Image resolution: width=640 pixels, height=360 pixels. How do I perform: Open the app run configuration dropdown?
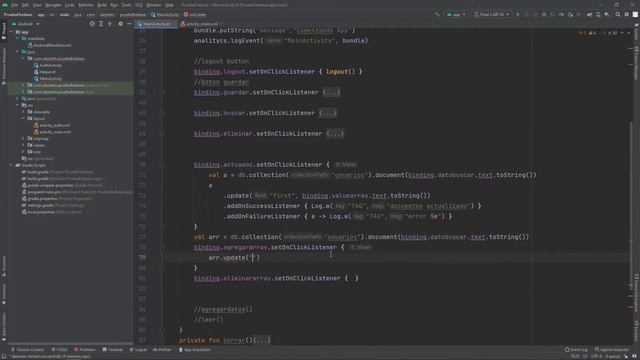click(x=456, y=14)
